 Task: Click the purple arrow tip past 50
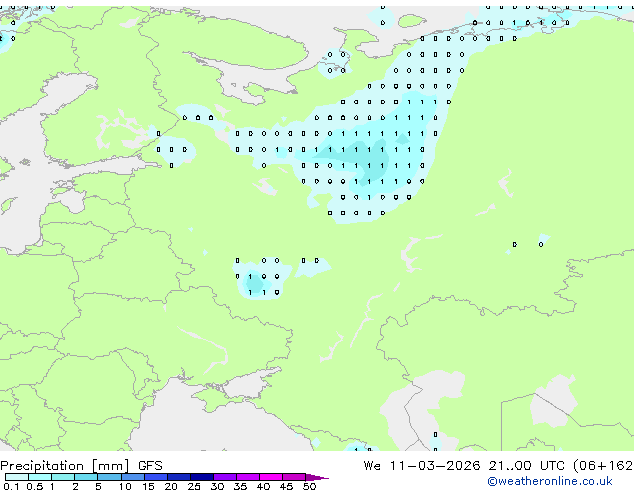(x=317, y=477)
